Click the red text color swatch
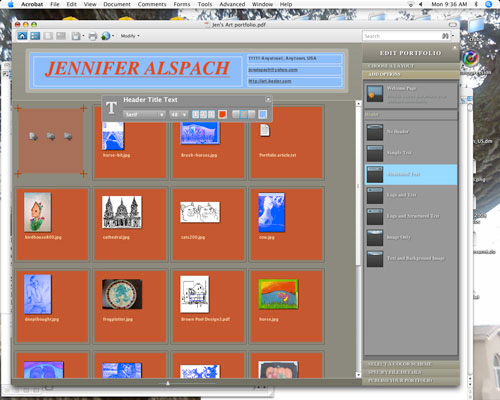 [x=222, y=115]
